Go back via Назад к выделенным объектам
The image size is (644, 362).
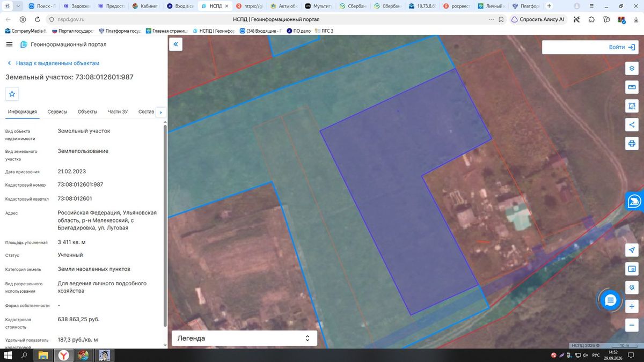(x=53, y=63)
